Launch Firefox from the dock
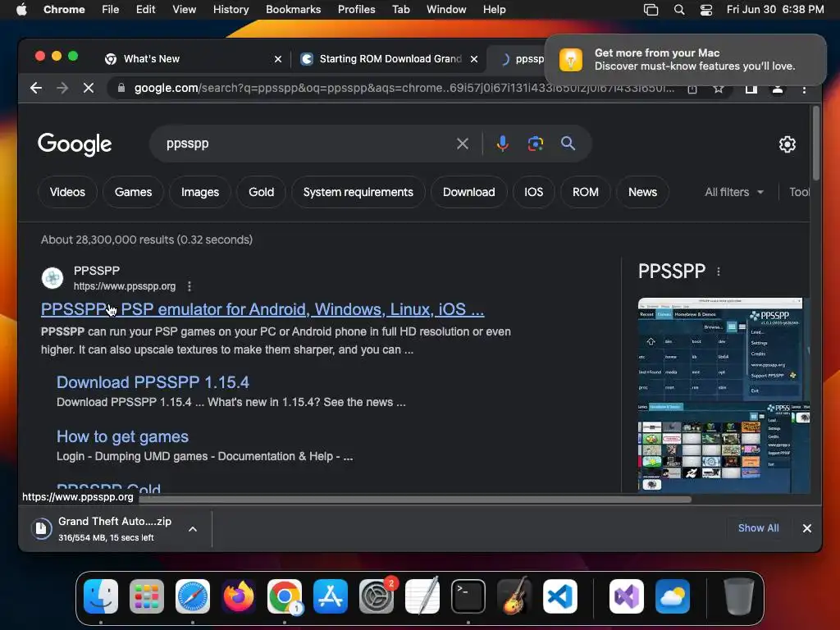 [x=239, y=596]
